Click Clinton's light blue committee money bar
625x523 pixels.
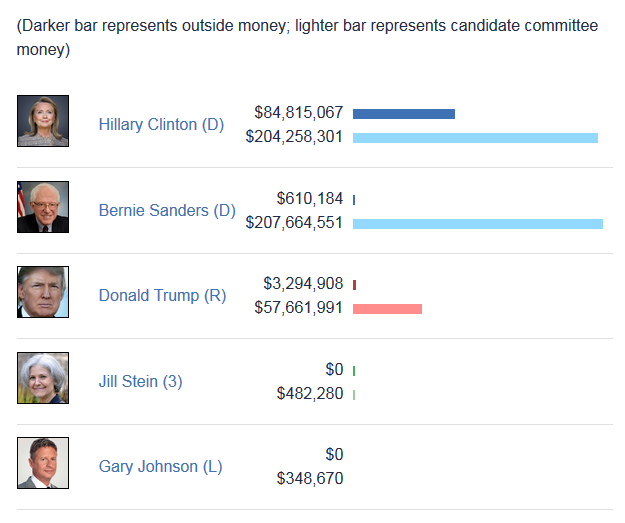pos(475,137)
